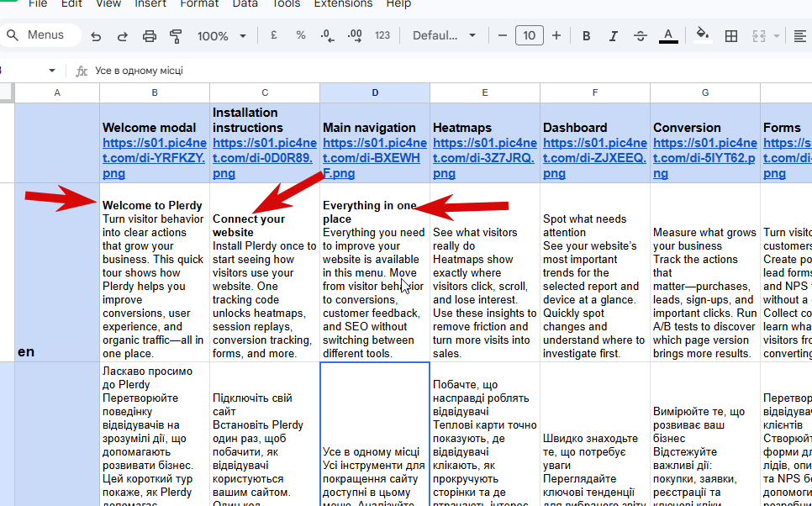Viewport: 812px width, 506px height.
Task: Click the Merge cells icon
Action: [759, 36]
